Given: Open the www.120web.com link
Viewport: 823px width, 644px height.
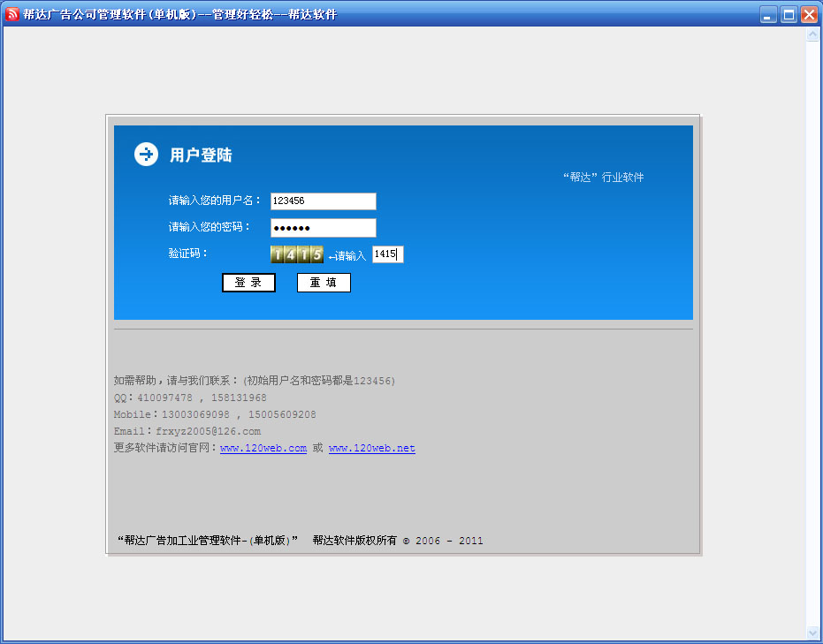Looking at the screenshot, I should coord(263,449).
